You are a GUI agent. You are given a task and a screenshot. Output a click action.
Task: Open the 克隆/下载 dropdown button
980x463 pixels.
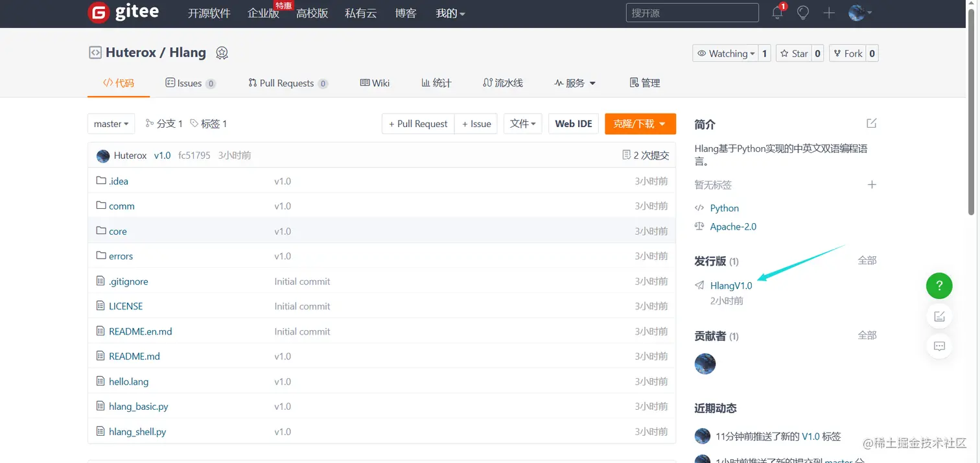click(640, 123)
